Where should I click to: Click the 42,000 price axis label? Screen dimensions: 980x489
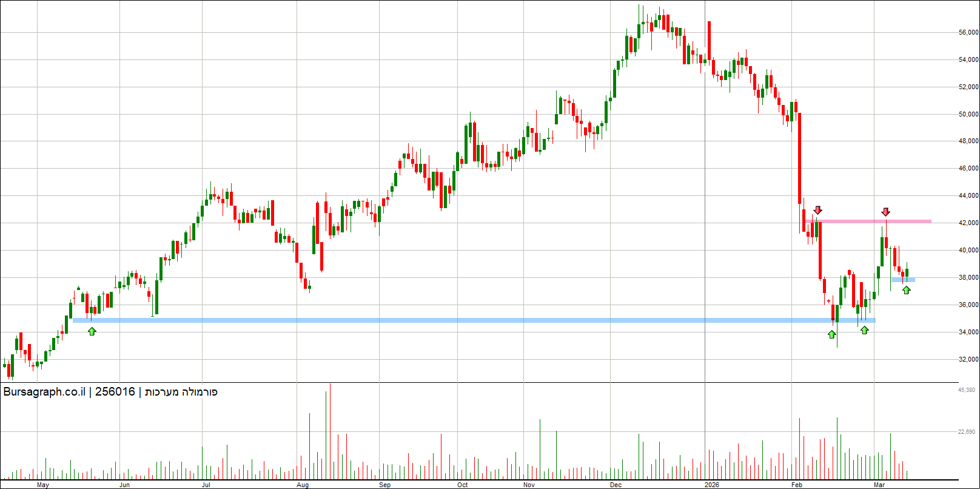click(x=968, y=223)
